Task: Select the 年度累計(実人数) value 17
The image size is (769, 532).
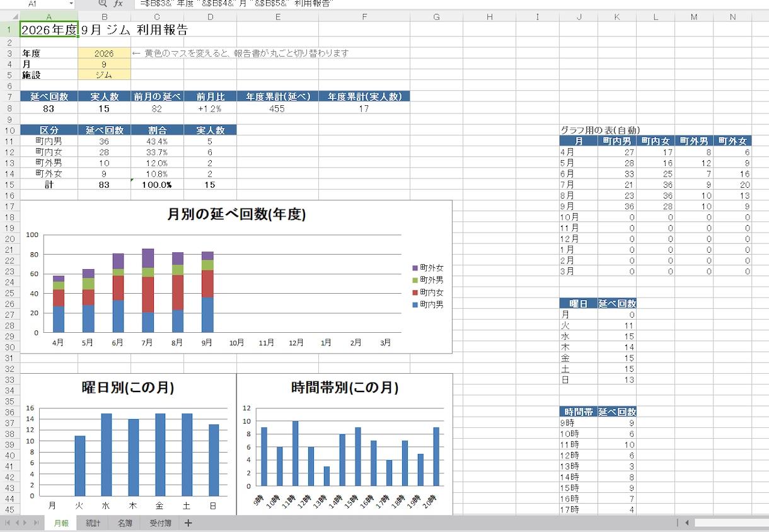Action: coord(364,108)
